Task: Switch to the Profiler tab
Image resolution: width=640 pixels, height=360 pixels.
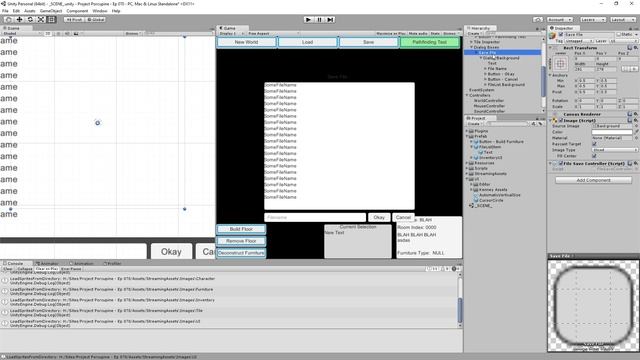Action: (x=112, y=264)
